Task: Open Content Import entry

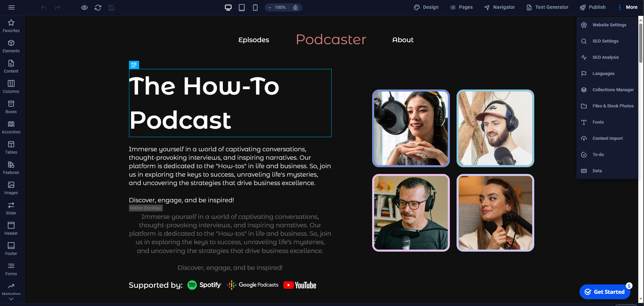Action: tap(607, 138)
